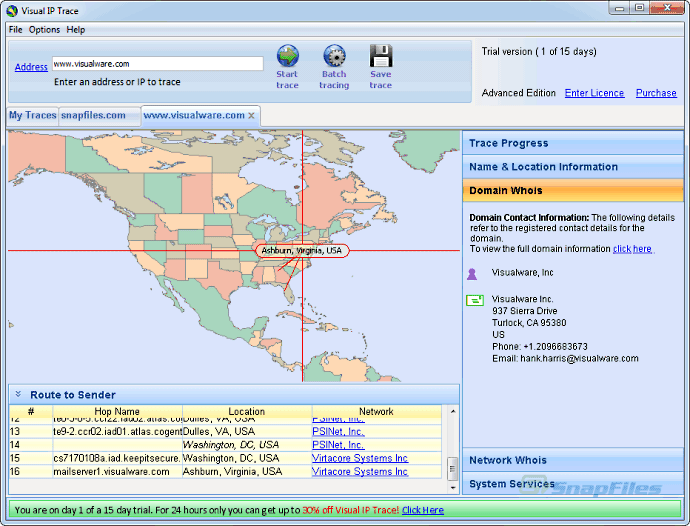Click the Start trace globe icon
690x526 pixels.
coord(288,55)
